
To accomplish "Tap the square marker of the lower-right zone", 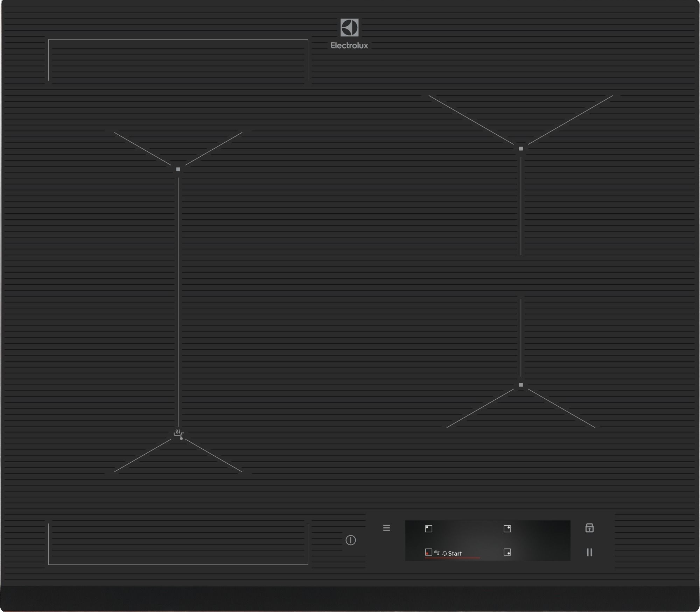I will click(521, 385).
